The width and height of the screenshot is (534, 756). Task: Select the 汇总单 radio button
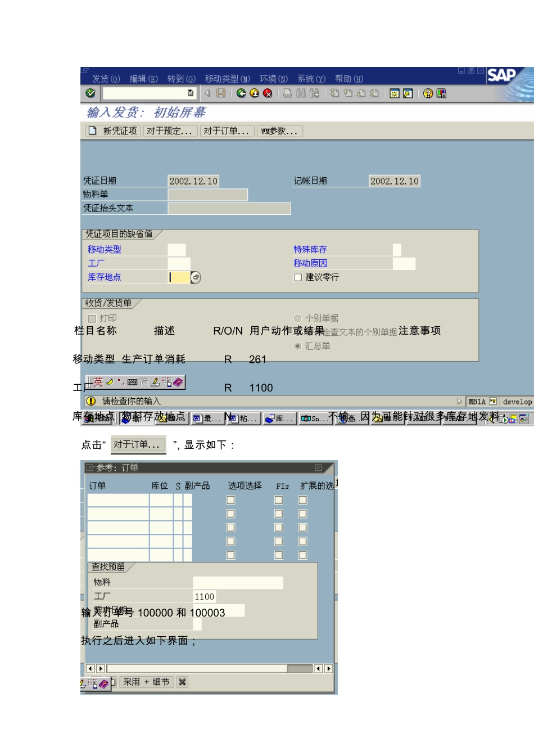pyautogui.click(x=298, y=346)
